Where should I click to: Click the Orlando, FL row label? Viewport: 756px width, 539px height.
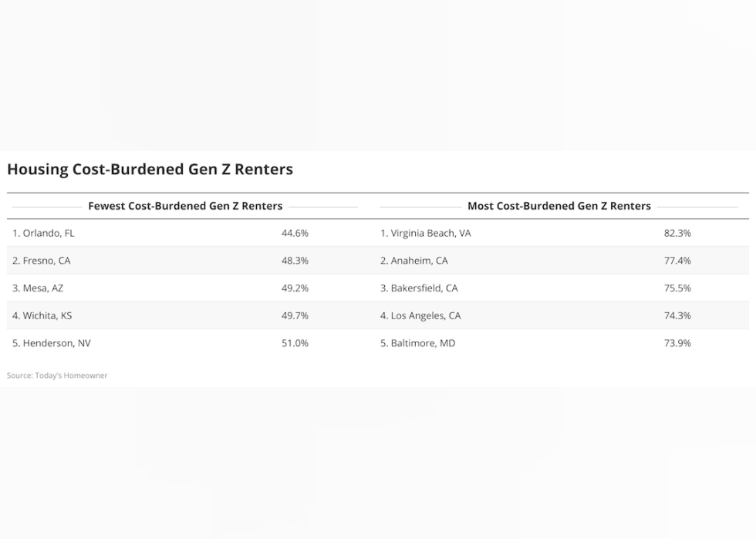(43, 233)
